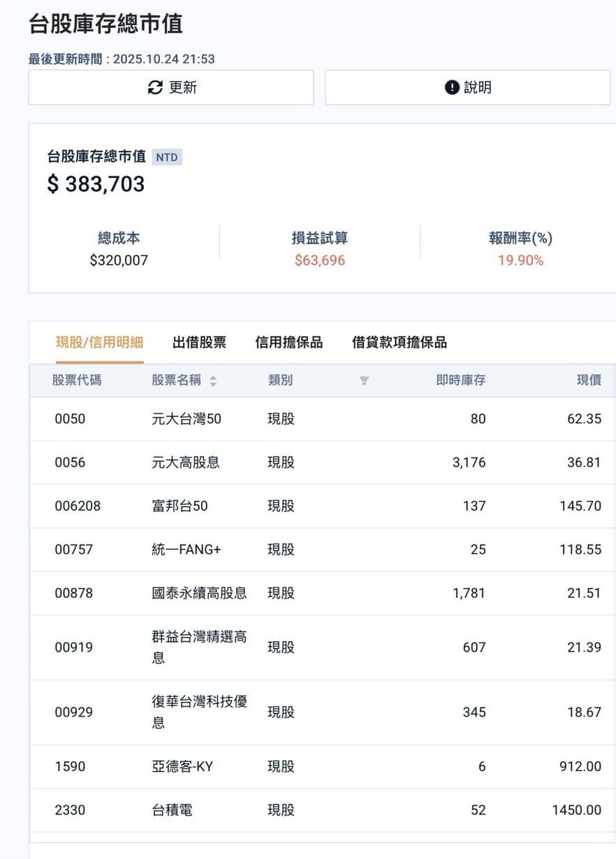Click price 912.00
This screenshot has width=616, height=859.
[x=580, y=767]
